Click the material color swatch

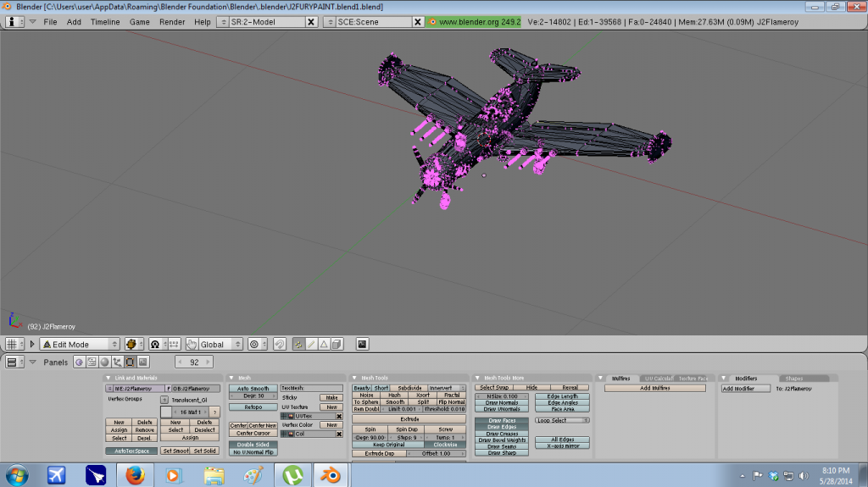tap(166, 412)
